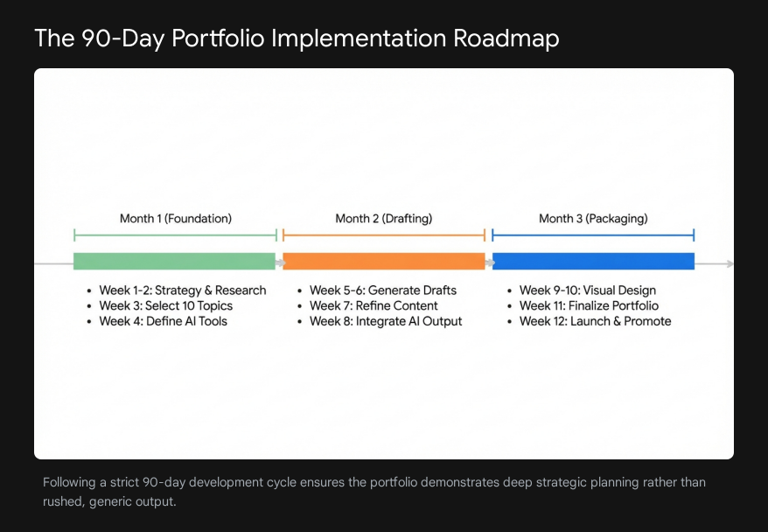Click "Week 1-2: Strategy & Research" item
This screenshot has height=532, width=768.
(x=182, y=290)
